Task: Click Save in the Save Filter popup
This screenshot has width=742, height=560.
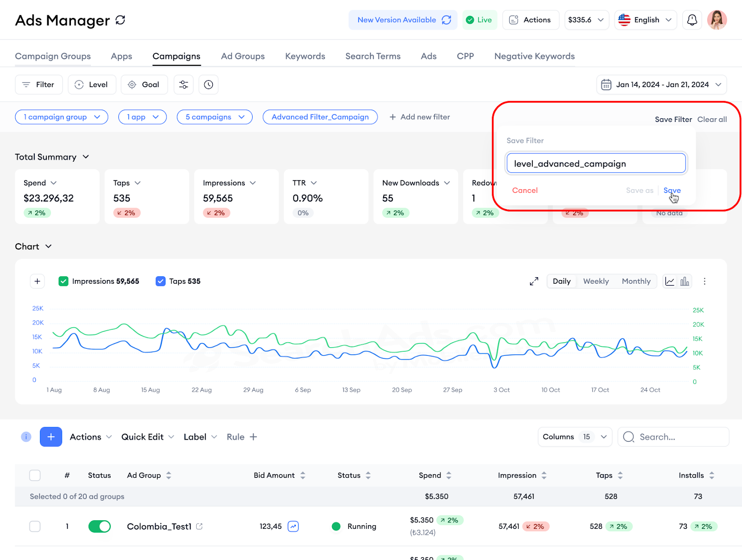Action: tap(672, 190)
